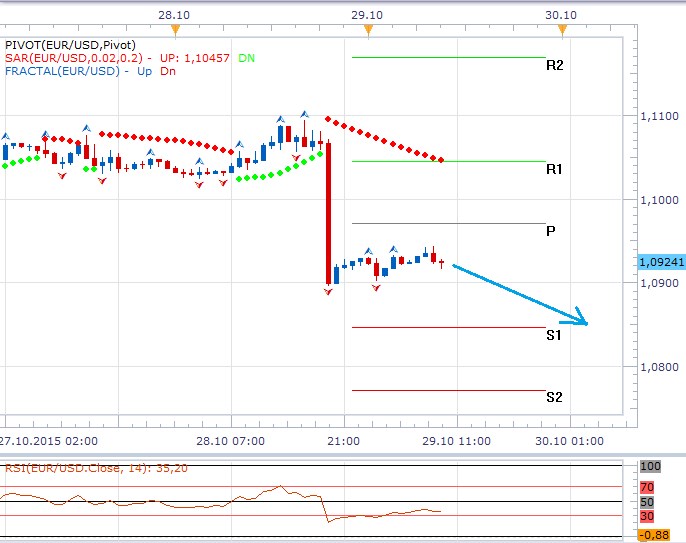Click the P pivot level label
This screenshot has width=686, height=543.
(551, 231)
